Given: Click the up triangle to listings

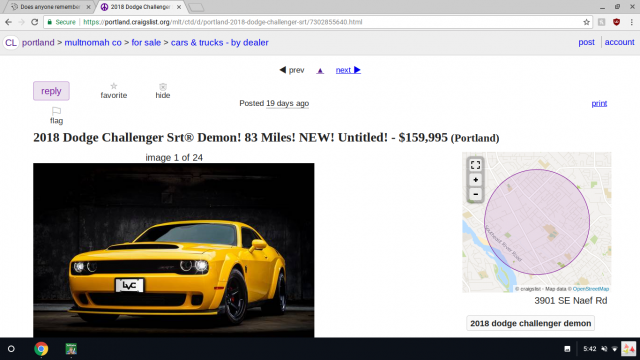Looking at the screenshot, I should click(320, 71).
